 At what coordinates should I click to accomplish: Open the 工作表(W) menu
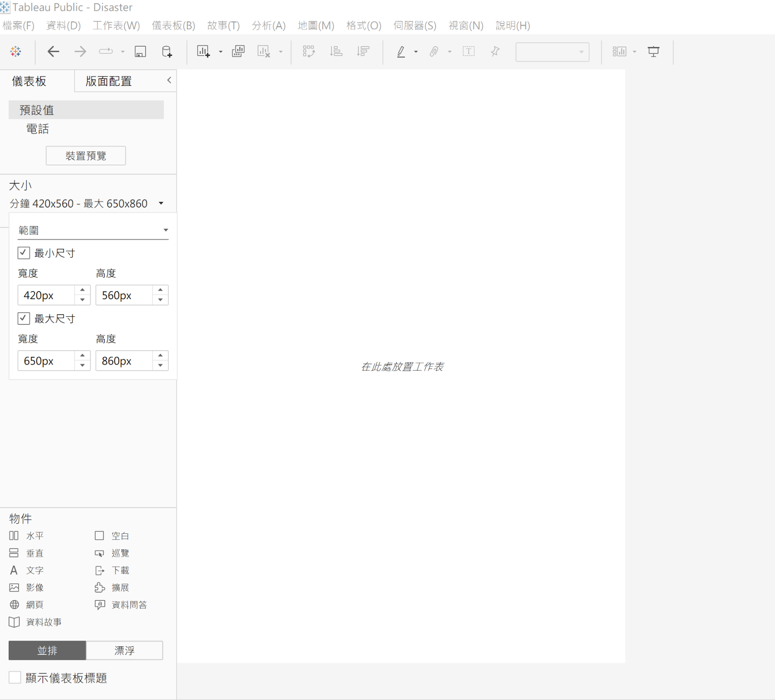[116, 26]
